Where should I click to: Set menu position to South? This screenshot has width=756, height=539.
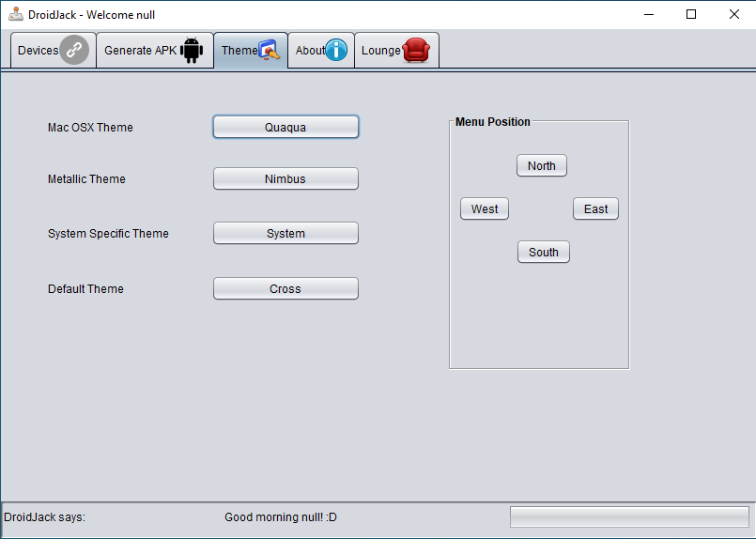click(544, 253)
